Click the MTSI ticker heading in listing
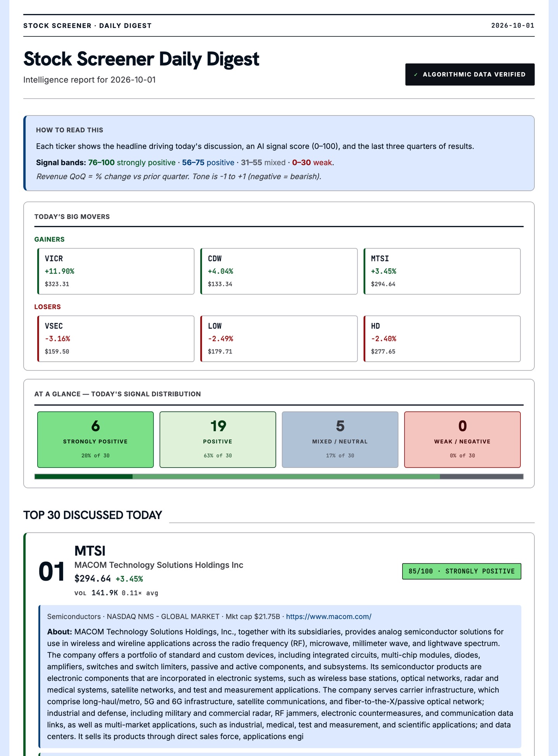The height and width of the screenshot is (756, 558). pos(90,551)
